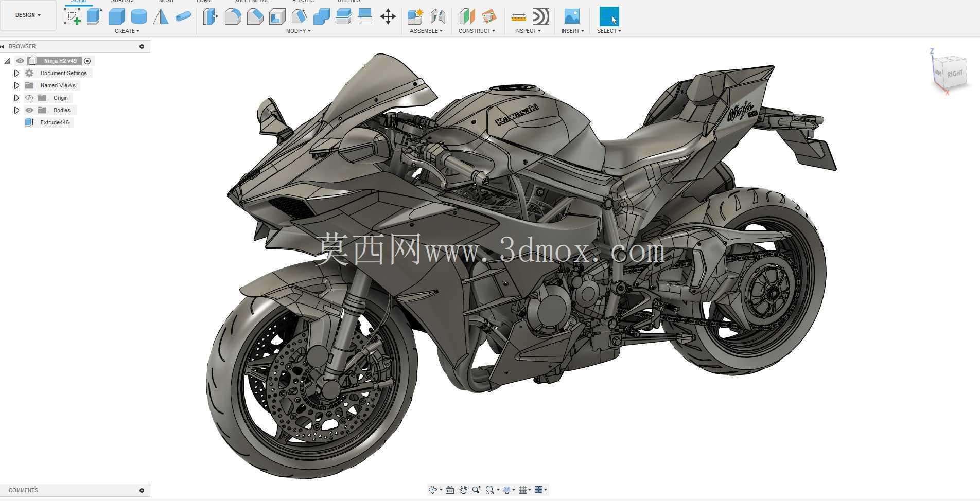Expand the Named Views node

16,85
